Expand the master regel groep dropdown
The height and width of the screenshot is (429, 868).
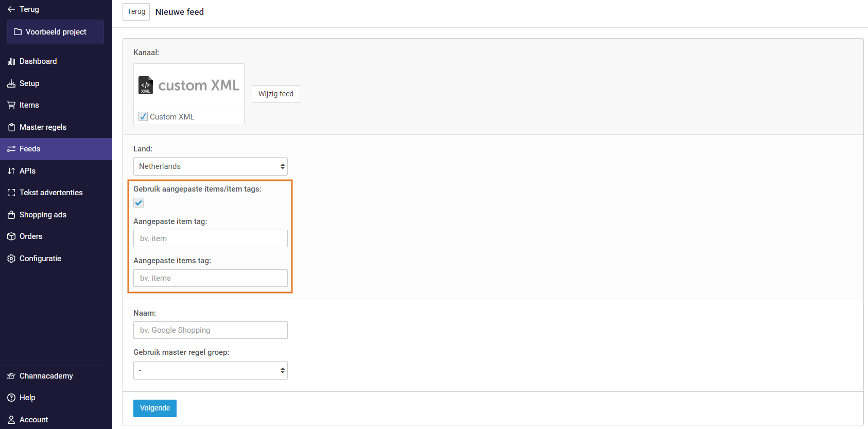(x=210, y=370)
